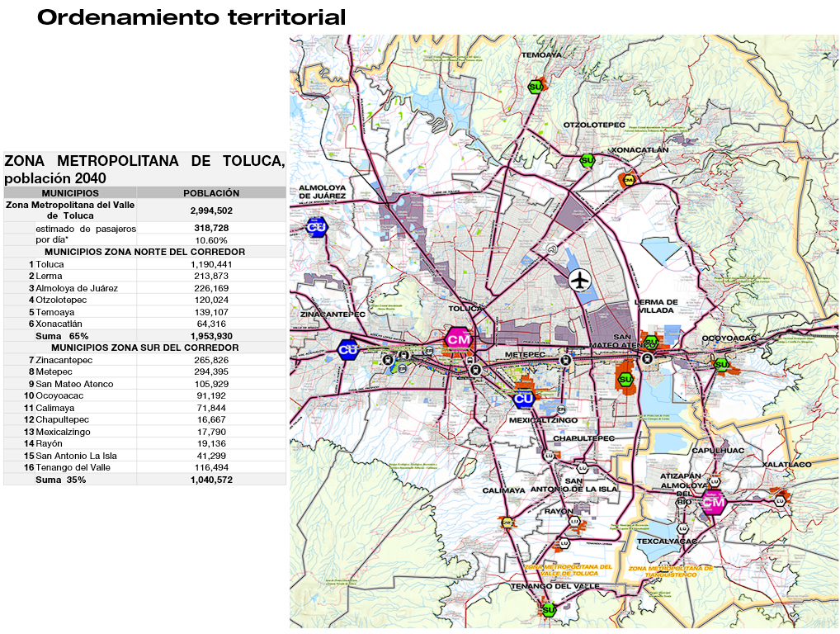Viewport: 840px width, 634px height.
Task: Click the 'POBLACIÓN' column header
Action: [x=211, y=193]
